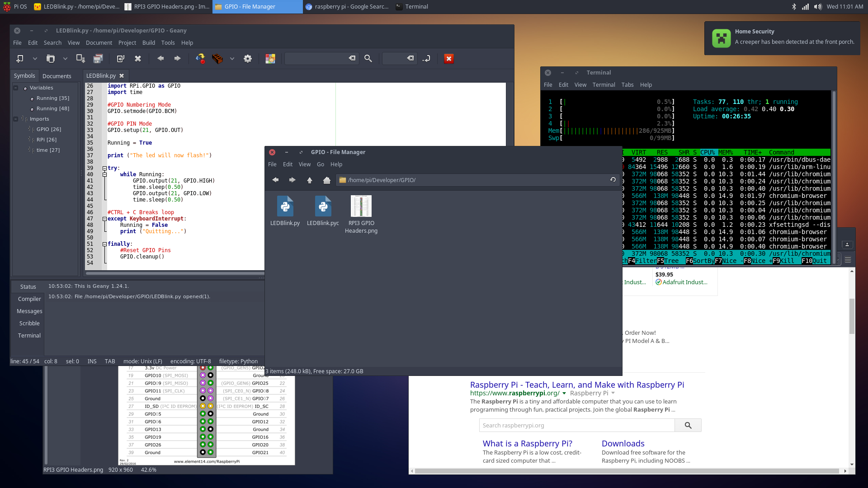This screenshot has width=868, height=488.
Task: Click the magnifier Find icon in Geany
Action: coord(368,59)
